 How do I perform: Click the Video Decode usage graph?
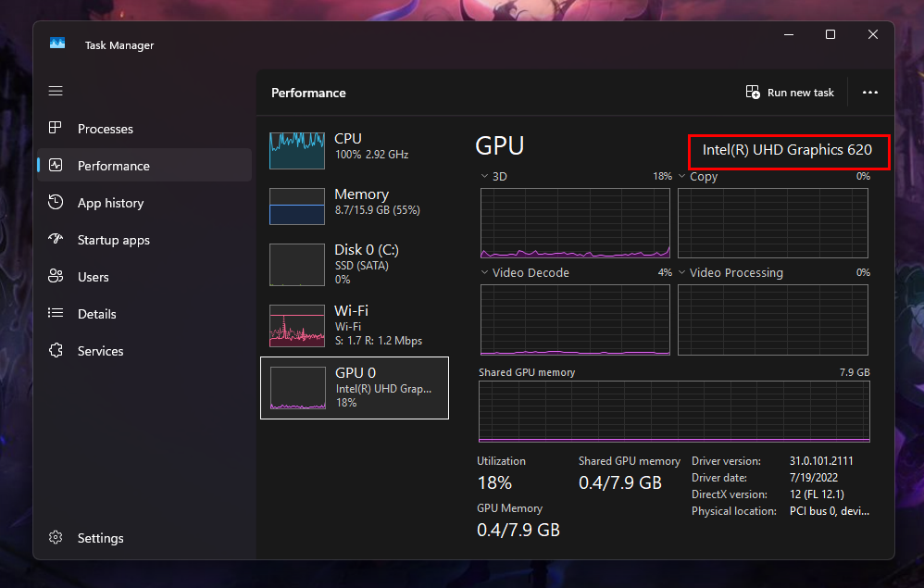click(x=575, y=319)
